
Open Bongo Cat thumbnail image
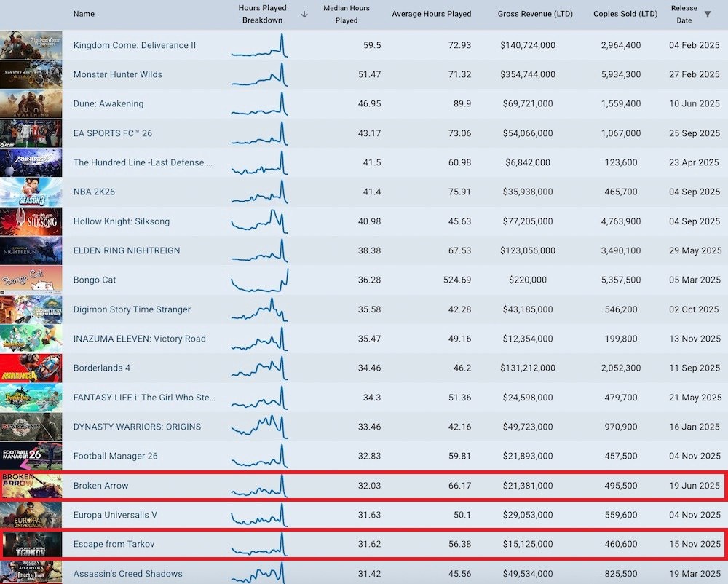coord(31,280)
